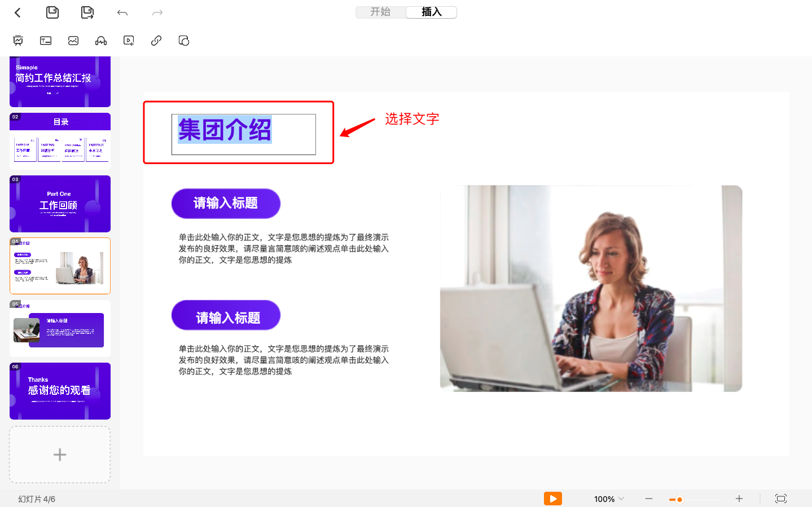Open the 100% zoom level dropdown
This screenshot has height=507, width=812.
[x=608, y=499]
